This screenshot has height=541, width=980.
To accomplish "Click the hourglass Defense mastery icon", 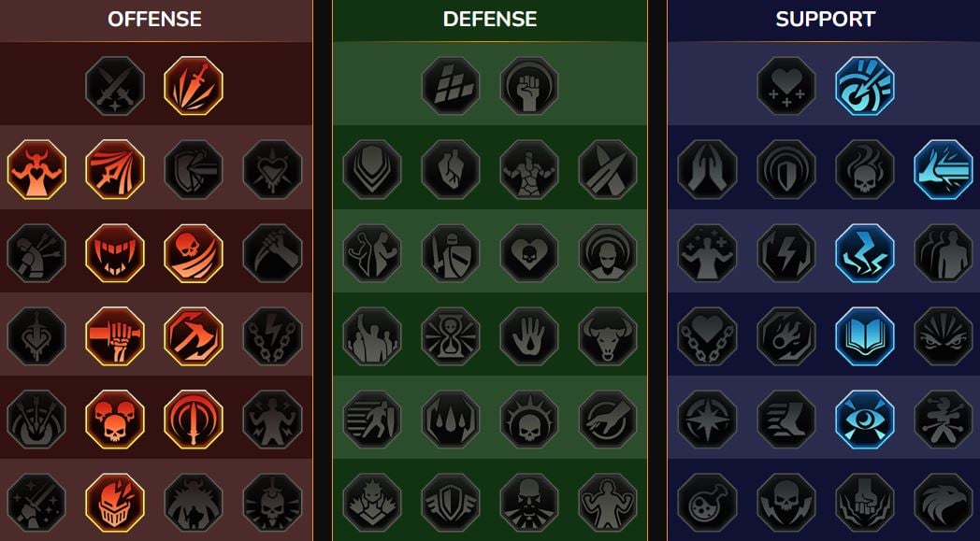I will click(x=451, y=336).
